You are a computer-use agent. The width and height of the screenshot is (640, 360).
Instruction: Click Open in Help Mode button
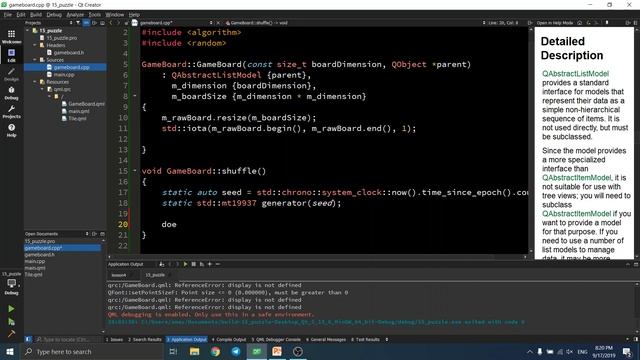pos(555,23)
